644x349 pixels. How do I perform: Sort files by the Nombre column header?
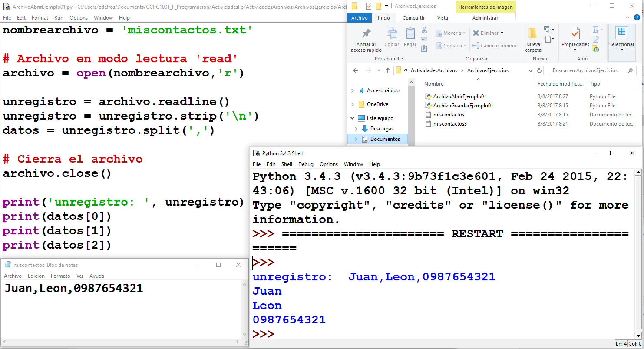coord(434,84)
